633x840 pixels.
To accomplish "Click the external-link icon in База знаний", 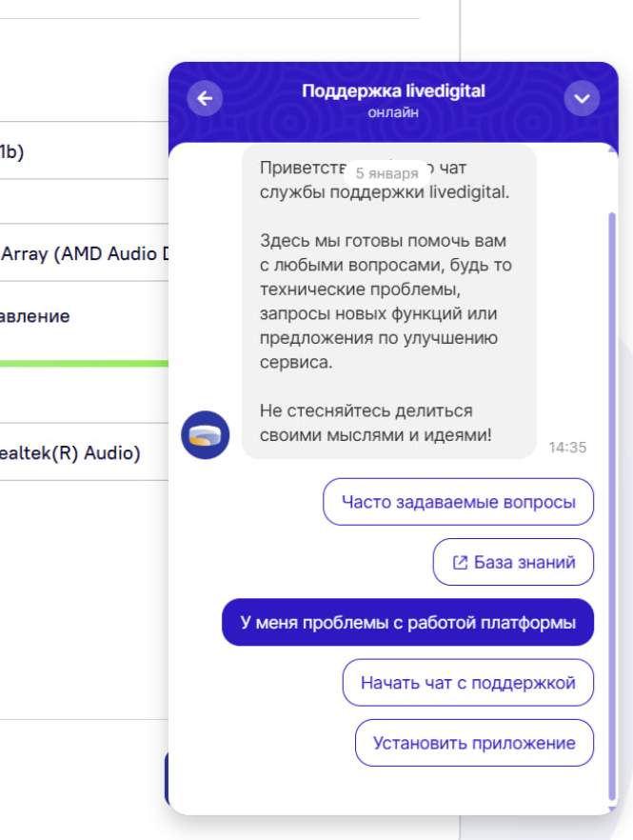I will click(x=460, y=563).
